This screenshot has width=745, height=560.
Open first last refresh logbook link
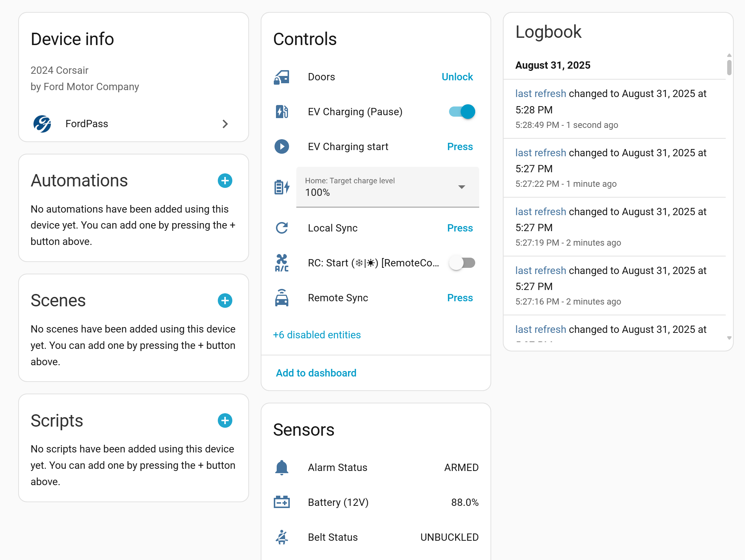point(540,93)
